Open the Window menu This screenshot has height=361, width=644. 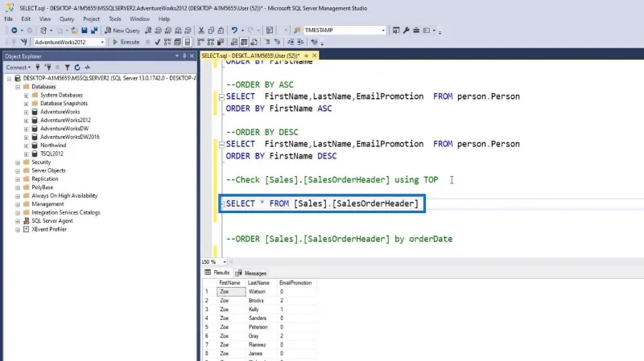(x=139, y=18)
